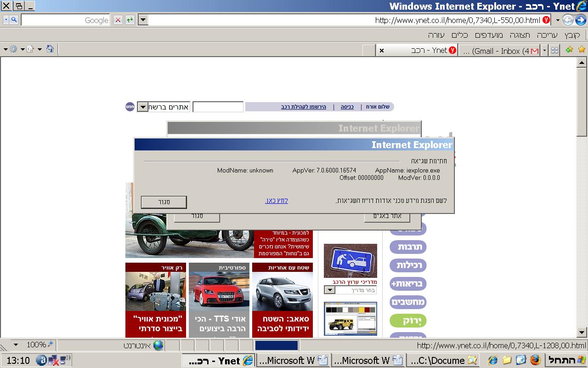Click the התחל Start button
This screenshot has height=368, width=588.
566,360
